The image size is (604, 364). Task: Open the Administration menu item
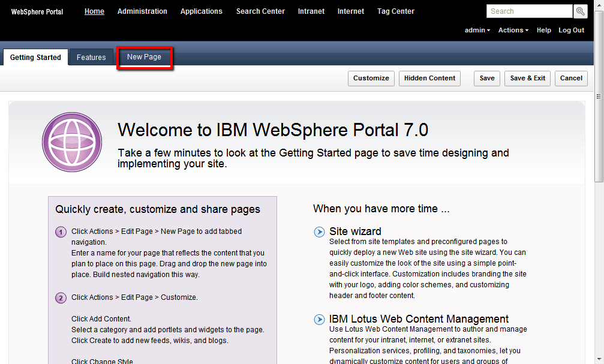coord(142,11)
